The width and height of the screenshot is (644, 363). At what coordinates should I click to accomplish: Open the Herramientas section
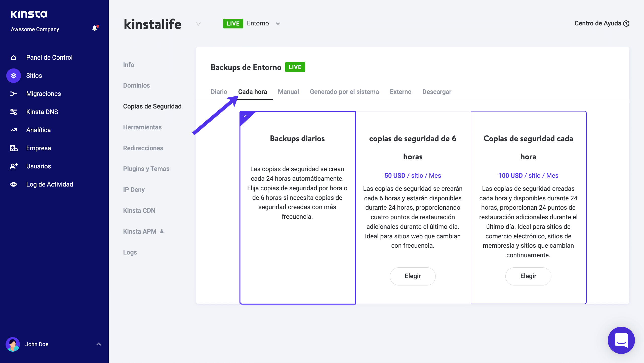[142, 127]
